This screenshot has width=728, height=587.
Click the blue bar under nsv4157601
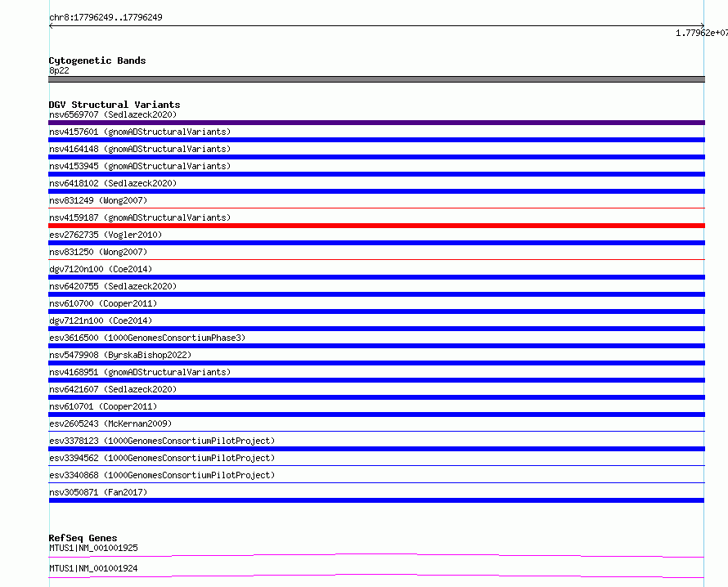pyautogui.click(x=376, y=140)
